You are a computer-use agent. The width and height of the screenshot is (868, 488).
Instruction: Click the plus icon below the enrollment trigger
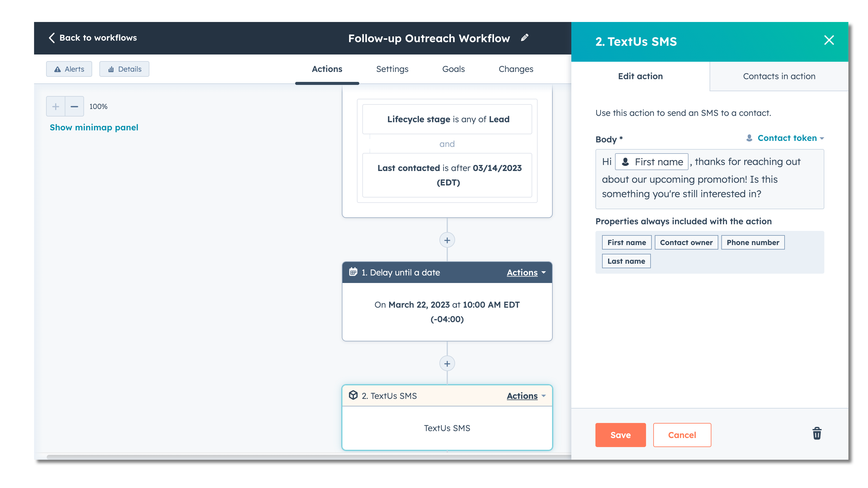(x=447, y=240)
